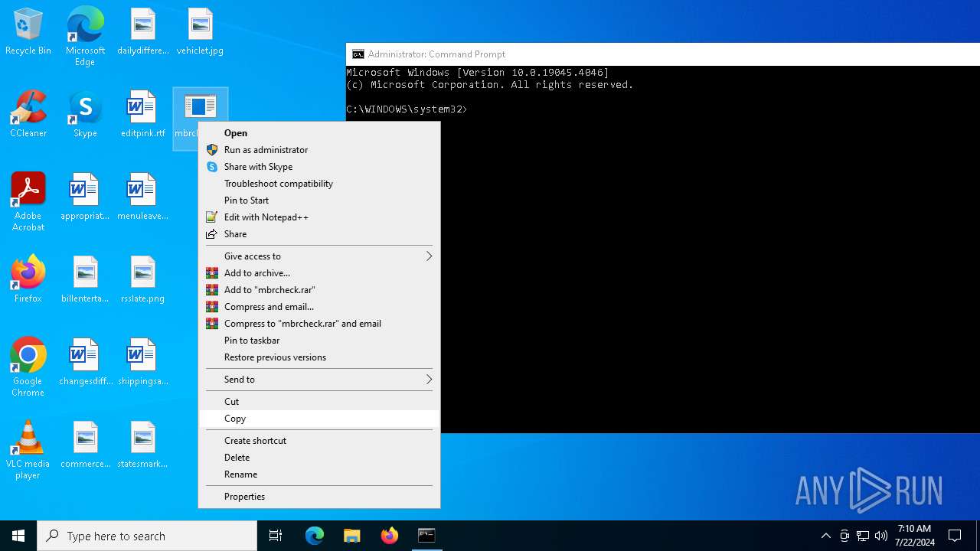The width and height of the screenshot is (980, 551).
Task: Select the VLC media player shortcut
Action: coord(28,450)
